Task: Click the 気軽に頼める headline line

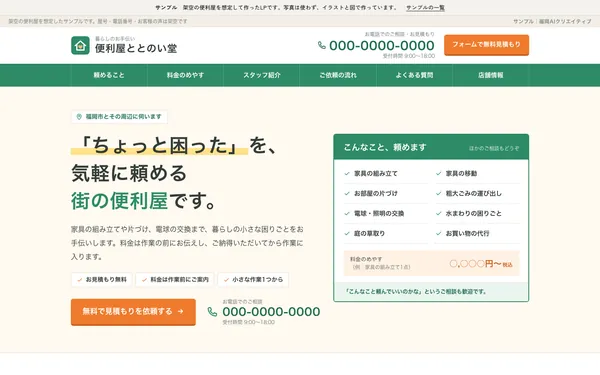Action: (129, 173)
